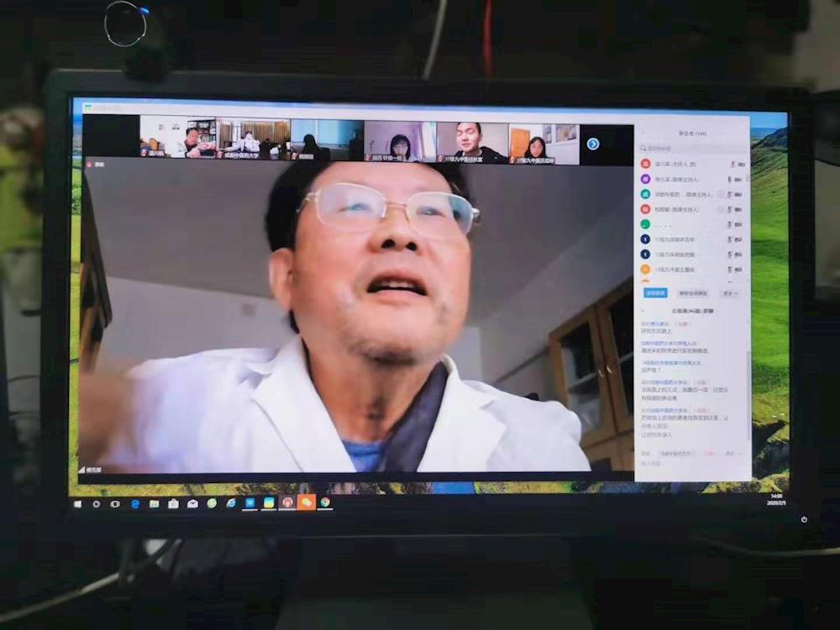Viewport: 840px width, 630px height.
Task: Toggle microphone of the second participant
Action: point(730,180)
